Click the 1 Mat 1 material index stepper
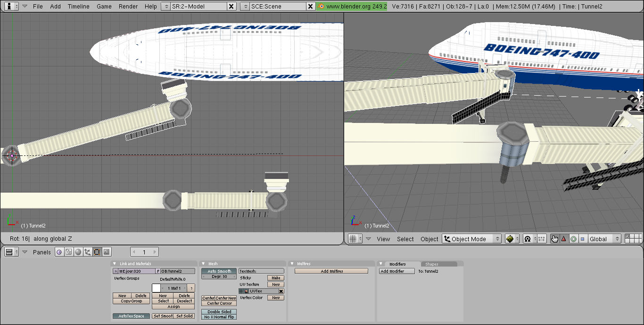Viewport: 644px width, 325px height. (x=174, y=288)
